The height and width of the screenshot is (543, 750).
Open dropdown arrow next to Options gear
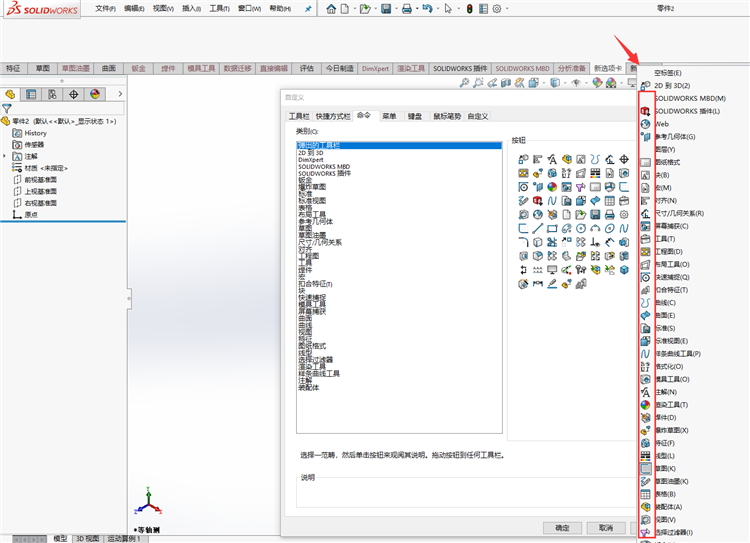pyautogui.click(x=507, y=9)
